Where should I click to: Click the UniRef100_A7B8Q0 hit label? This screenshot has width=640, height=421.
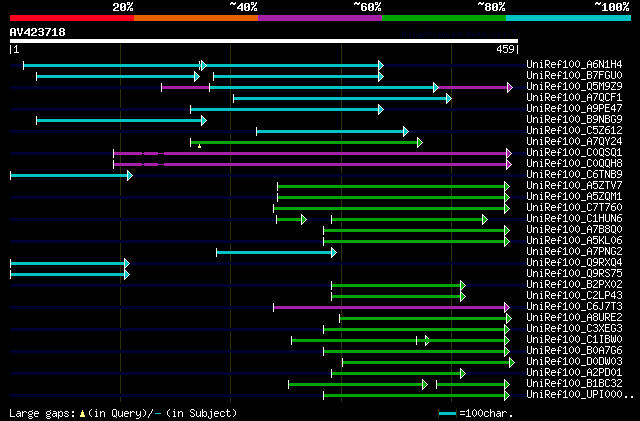tap(574, 230)
